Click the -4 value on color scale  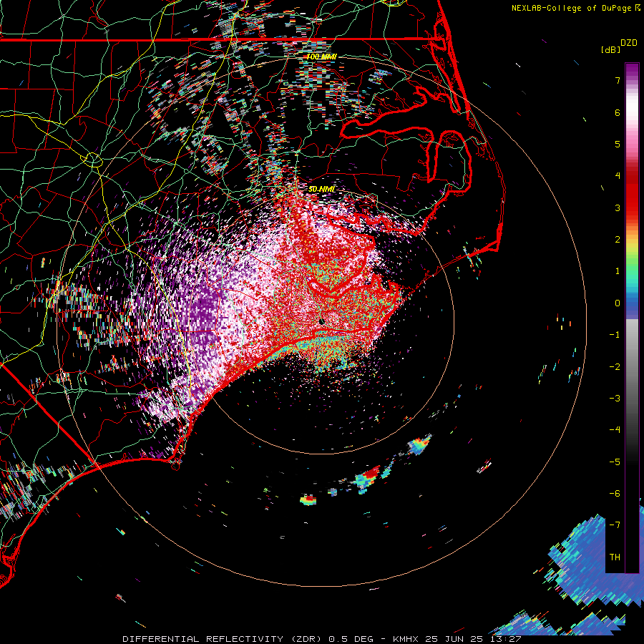(615, 430)
